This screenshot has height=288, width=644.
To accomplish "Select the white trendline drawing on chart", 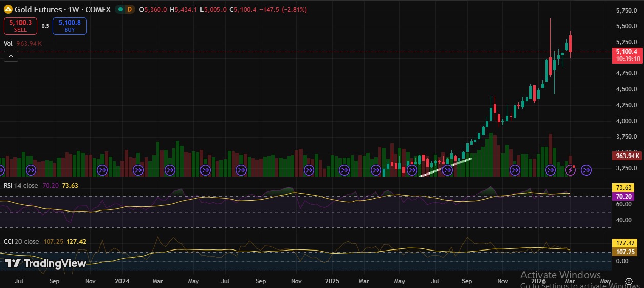I will pyautogui.click(x=446, y=167).
